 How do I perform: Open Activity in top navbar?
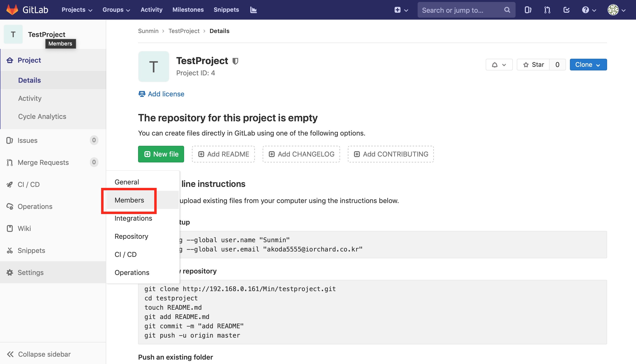[151, 10]
